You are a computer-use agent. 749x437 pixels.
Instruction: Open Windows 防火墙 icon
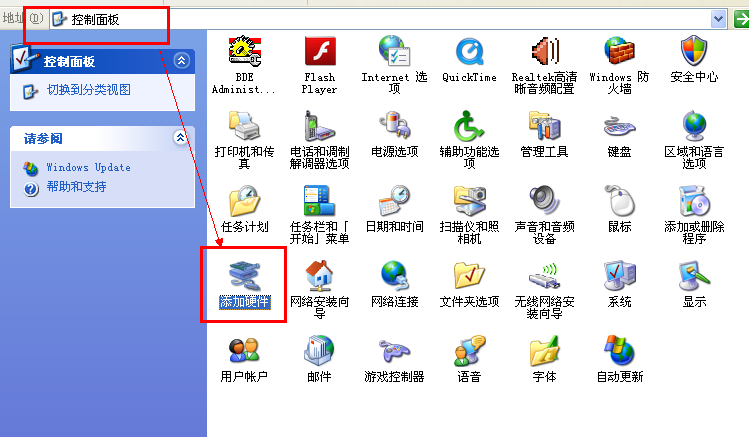pos(620,51)
